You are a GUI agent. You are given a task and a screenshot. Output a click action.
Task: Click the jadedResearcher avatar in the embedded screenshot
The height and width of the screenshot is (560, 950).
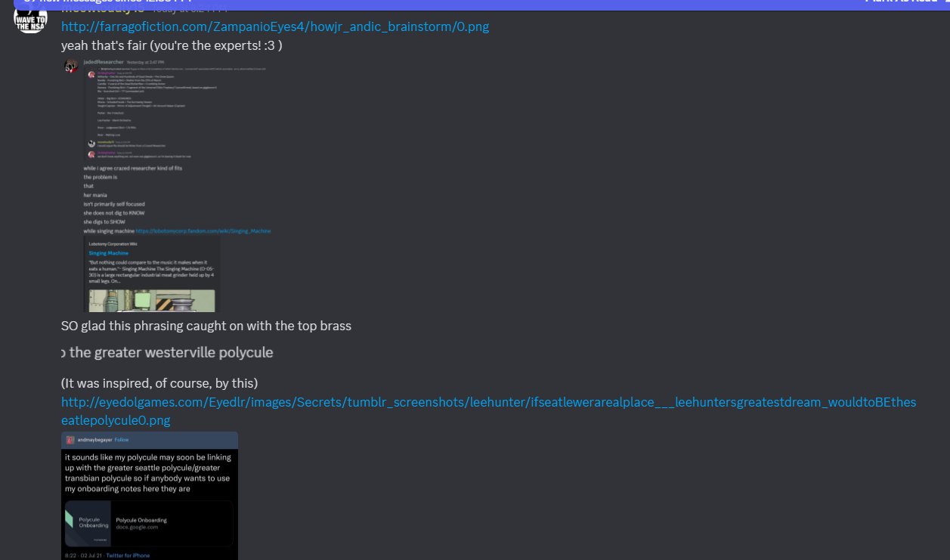pyautogui.click(x=71, y=67)
